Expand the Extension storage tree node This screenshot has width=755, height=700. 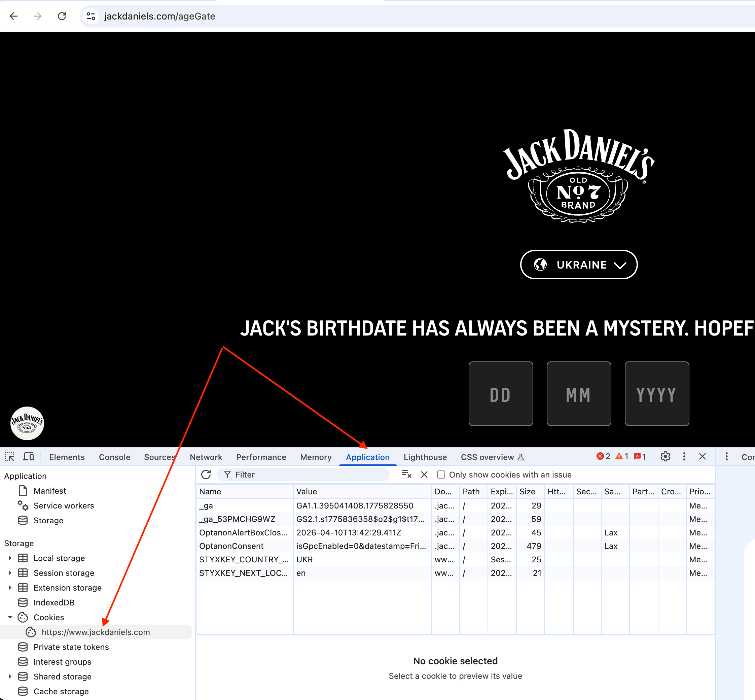[10, 588]
